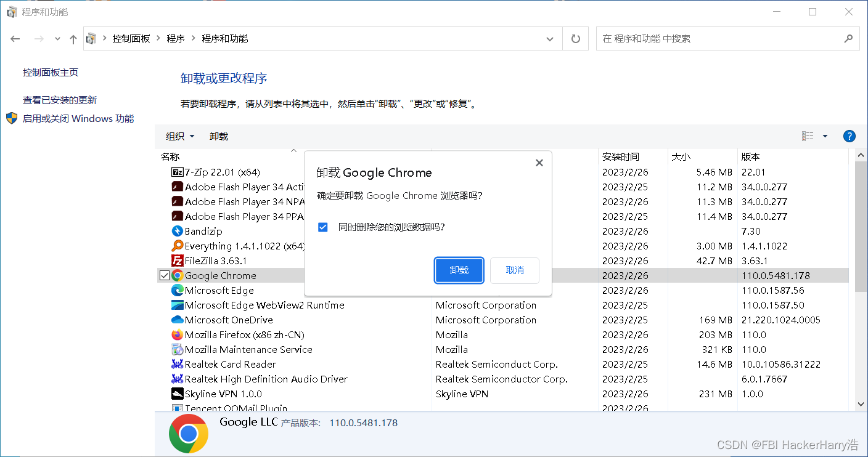This screenshot has height=457, width=868.
Task: Click the Microsoft Edge program icon
Action: tap(177, 290)
